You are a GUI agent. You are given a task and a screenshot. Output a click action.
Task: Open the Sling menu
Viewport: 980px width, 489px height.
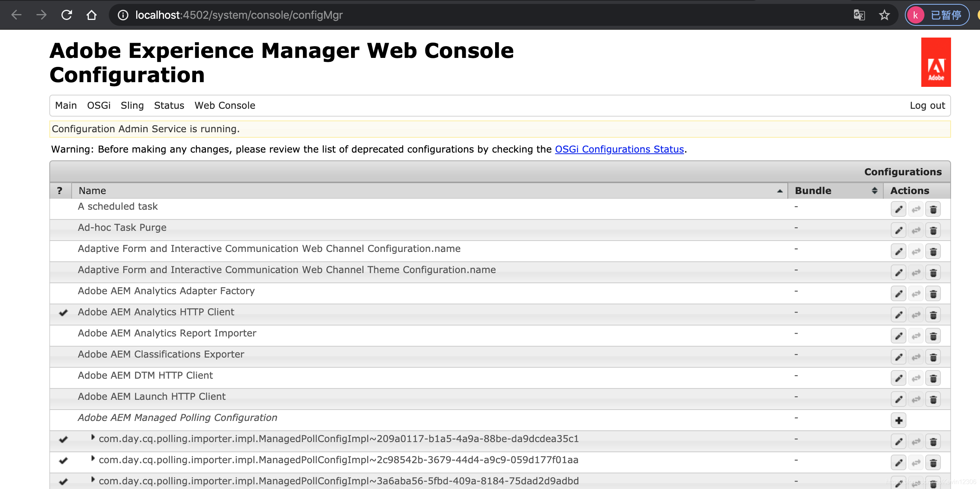[x=132, y=106]
